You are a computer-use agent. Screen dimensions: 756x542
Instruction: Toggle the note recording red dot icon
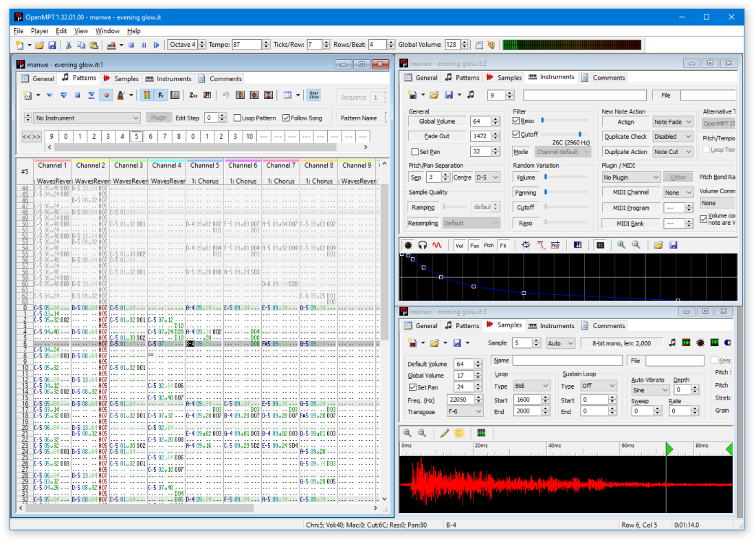[105, 96]
